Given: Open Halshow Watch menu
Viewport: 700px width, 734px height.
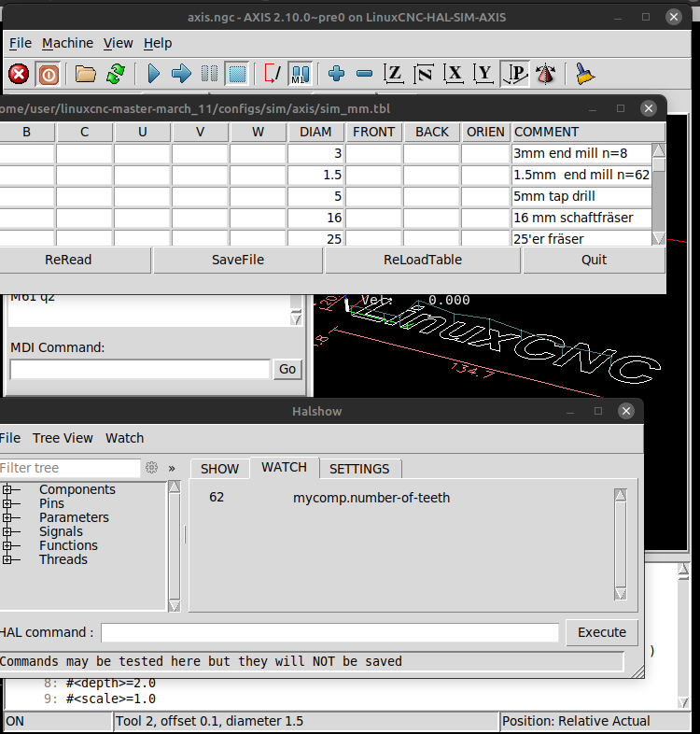Looking at the screenshot, I should point(124,438).
